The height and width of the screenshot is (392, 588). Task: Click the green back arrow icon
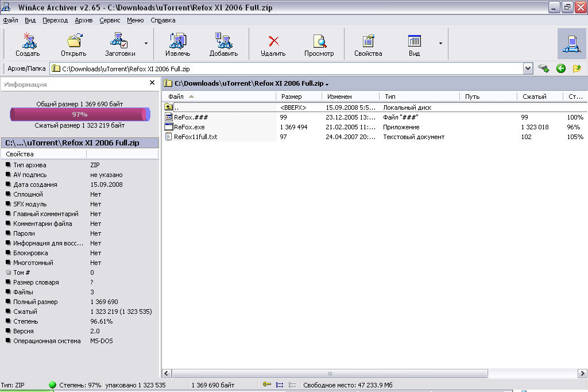[x=561, y=68]
